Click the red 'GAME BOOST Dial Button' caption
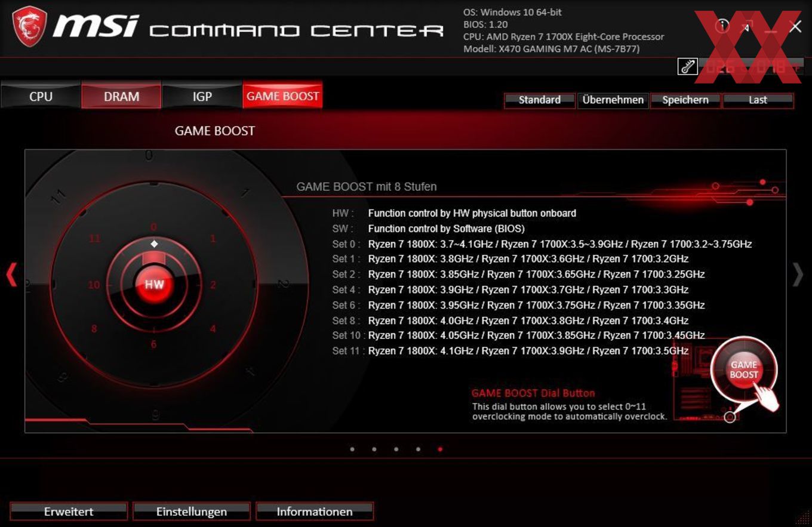 tap(533, 393)
